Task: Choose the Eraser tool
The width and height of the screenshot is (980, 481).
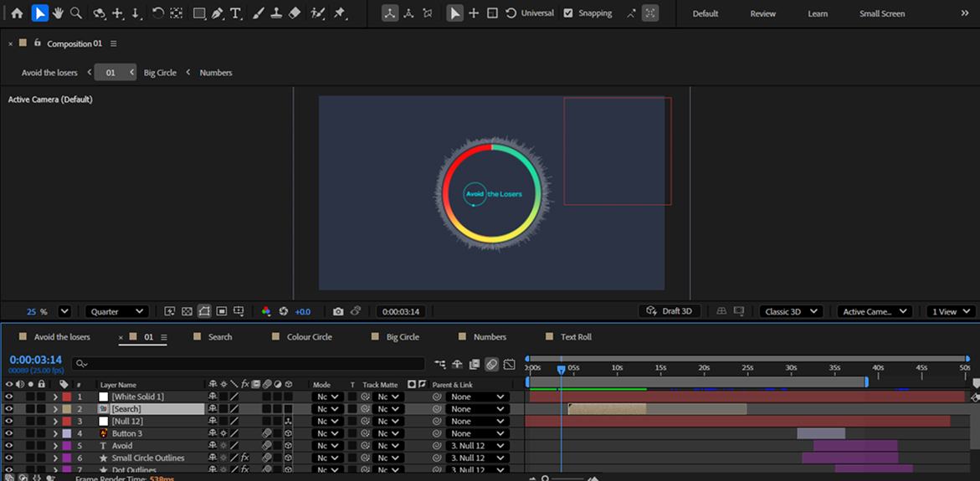Action: point(295,13)
